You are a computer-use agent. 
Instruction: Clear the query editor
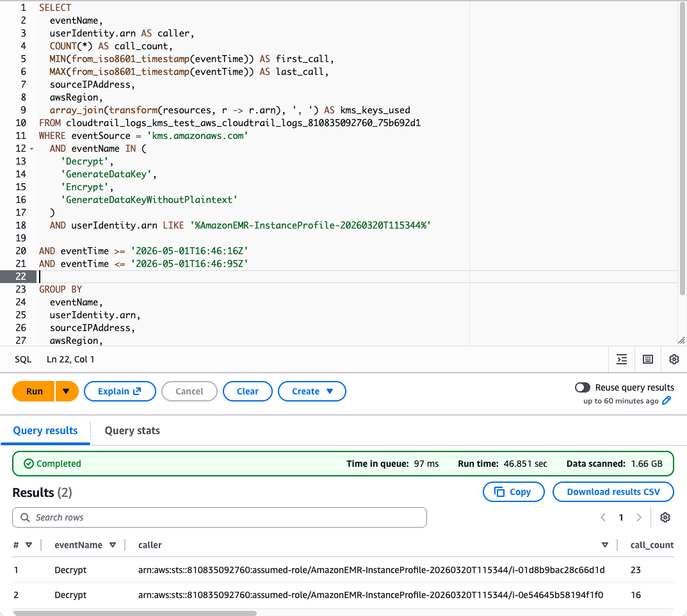point(248,391)
